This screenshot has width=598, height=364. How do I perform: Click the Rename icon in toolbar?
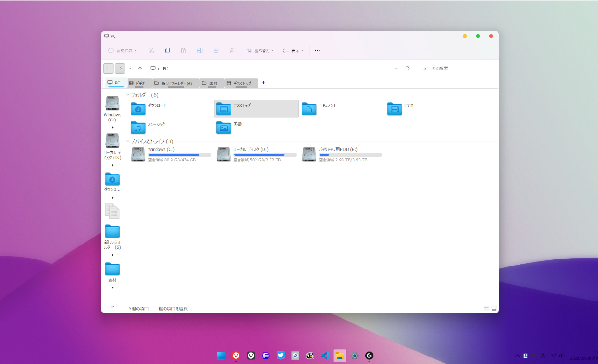pyautogui.click(x=199, y=50)
